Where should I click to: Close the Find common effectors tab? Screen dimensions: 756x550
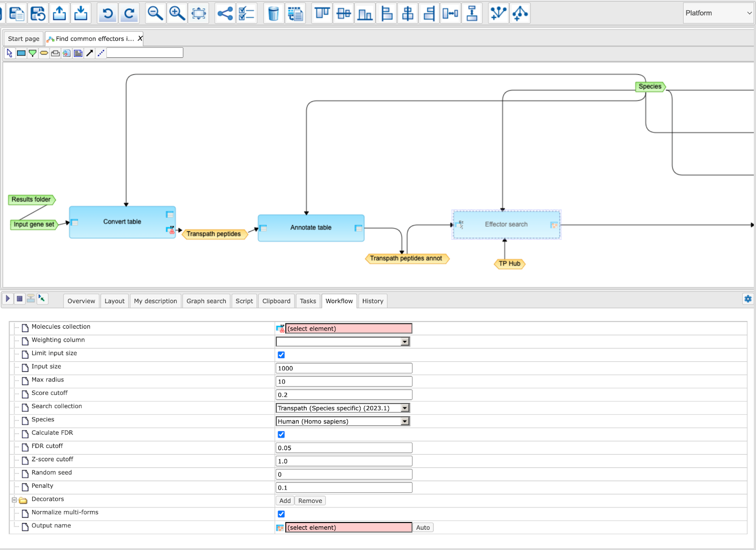[140, 38]
